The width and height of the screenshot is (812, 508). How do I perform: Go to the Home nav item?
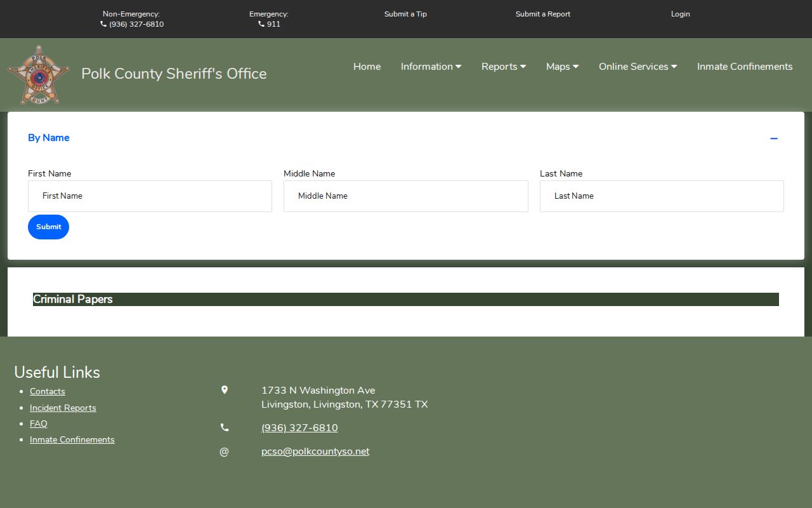click(367, 67)
